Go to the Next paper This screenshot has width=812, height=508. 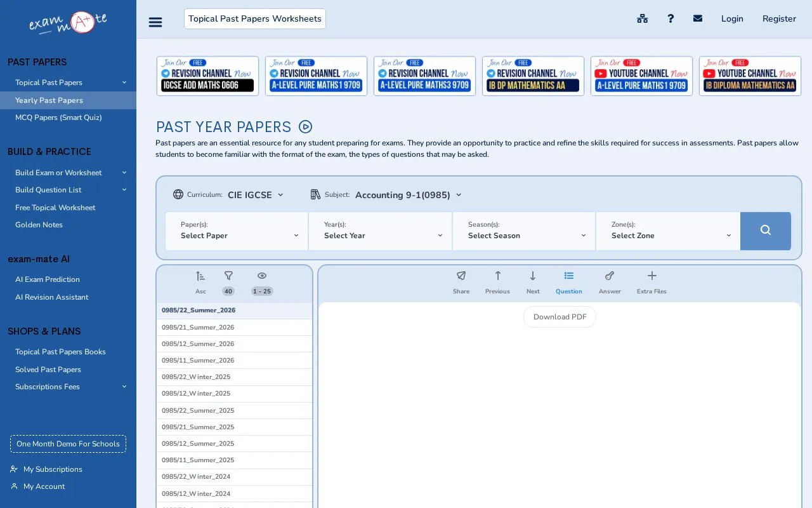(533, 282)
